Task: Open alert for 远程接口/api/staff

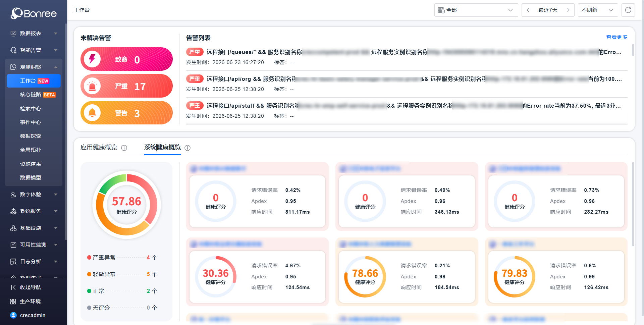Action: tap(407, 111)
